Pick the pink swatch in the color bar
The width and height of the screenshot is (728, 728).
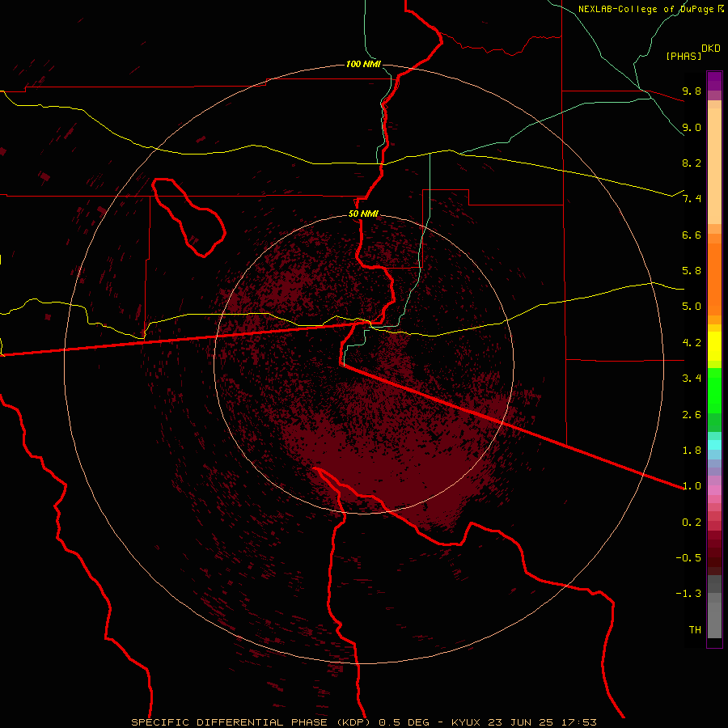point(714,490)
